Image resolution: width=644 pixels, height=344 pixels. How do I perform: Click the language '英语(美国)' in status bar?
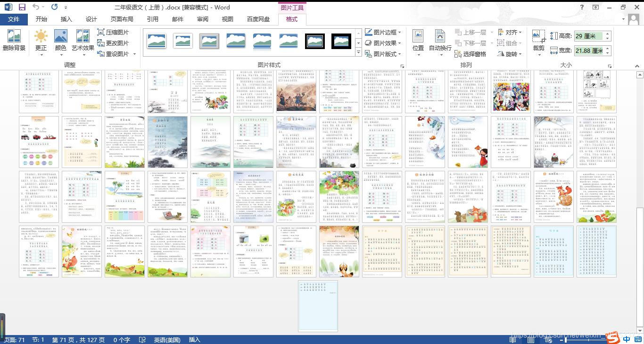point(167,340)
